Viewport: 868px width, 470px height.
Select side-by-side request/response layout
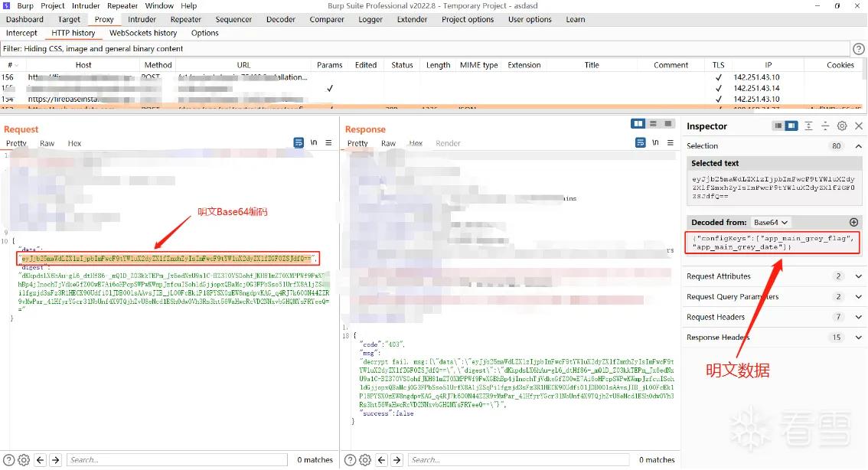[x=638, y=123]
